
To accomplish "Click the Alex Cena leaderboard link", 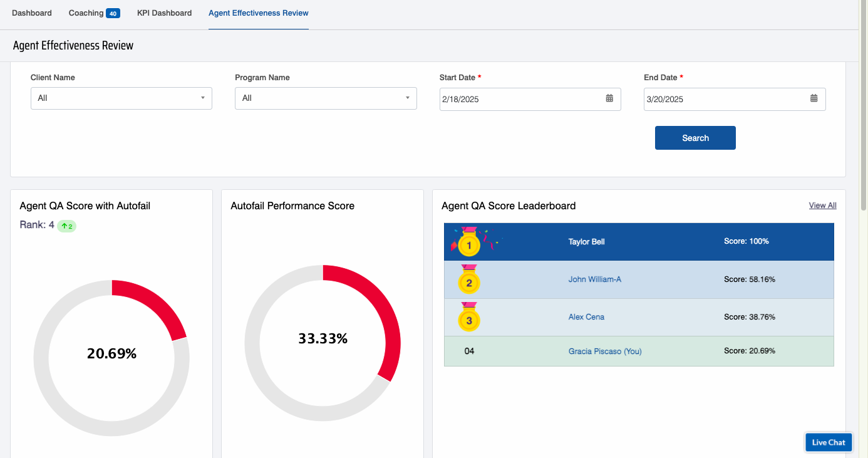I will coord(586,317).
